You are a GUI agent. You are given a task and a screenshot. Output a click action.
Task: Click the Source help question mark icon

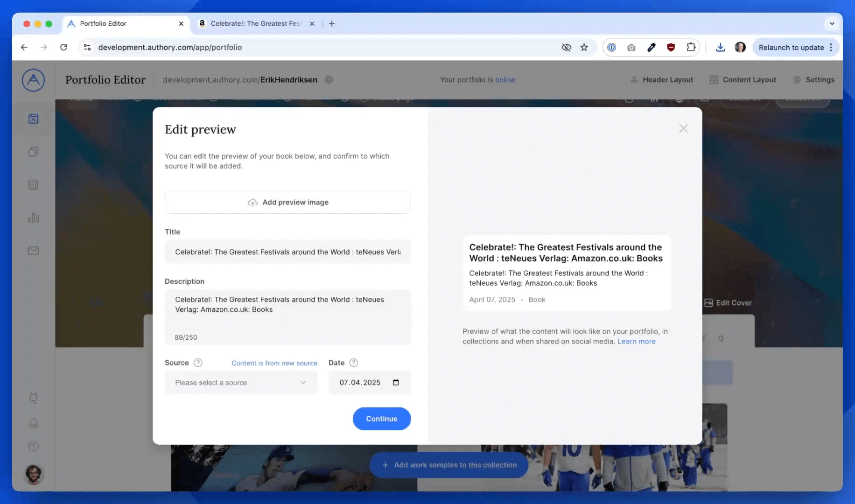click(198, 363)
